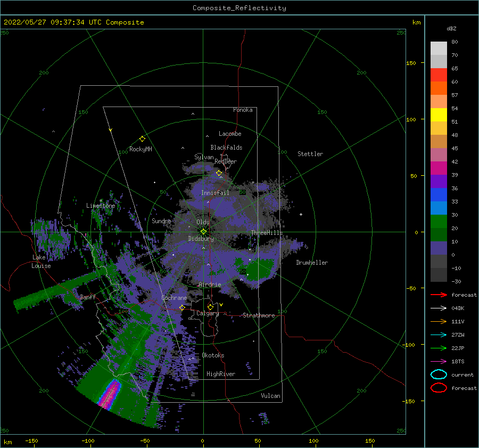Viewport: 479px width, 448px height.
Task: Click the Vulcan label
Action: pyautogui.click(x=271, y=396)
